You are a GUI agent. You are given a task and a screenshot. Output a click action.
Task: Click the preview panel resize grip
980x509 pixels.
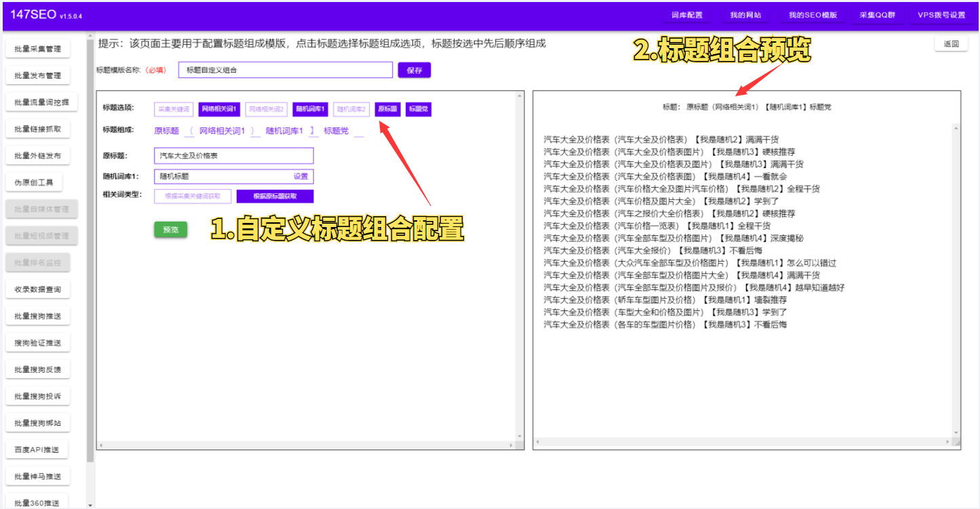click(956, 443)
